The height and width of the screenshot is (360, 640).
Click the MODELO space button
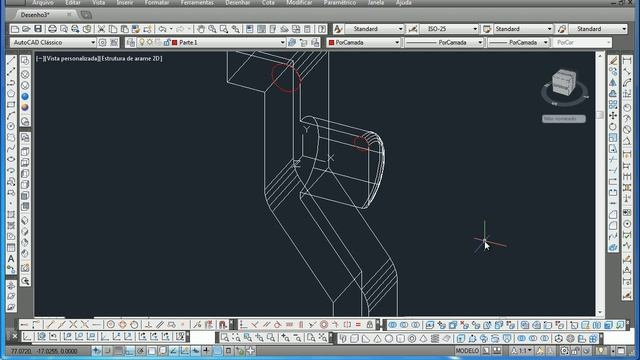(x=467, y=351)
